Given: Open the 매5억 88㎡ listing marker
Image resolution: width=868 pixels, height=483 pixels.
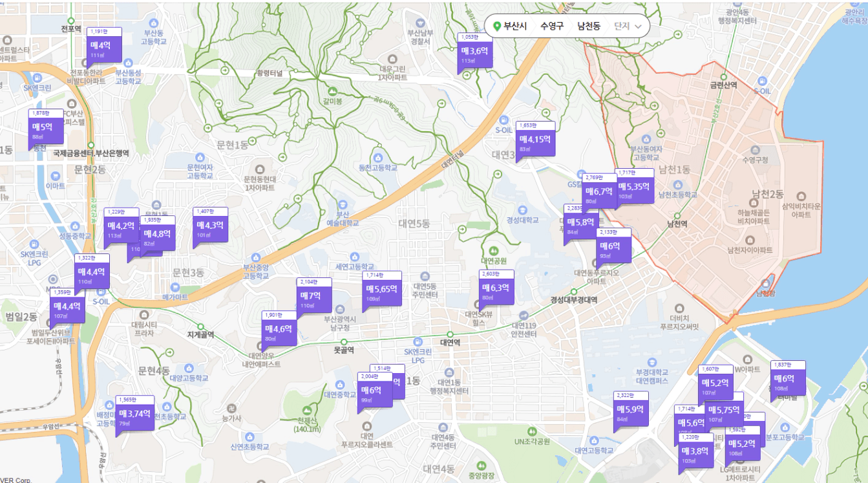Looking at the screenshot, I should (46, 129).
